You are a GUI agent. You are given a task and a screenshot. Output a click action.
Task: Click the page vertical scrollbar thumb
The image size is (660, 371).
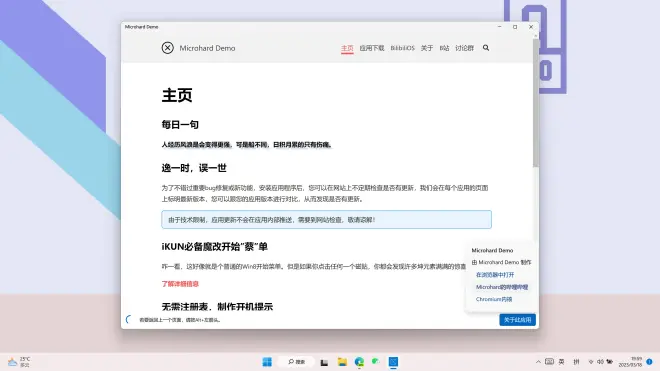click(535, 103)
